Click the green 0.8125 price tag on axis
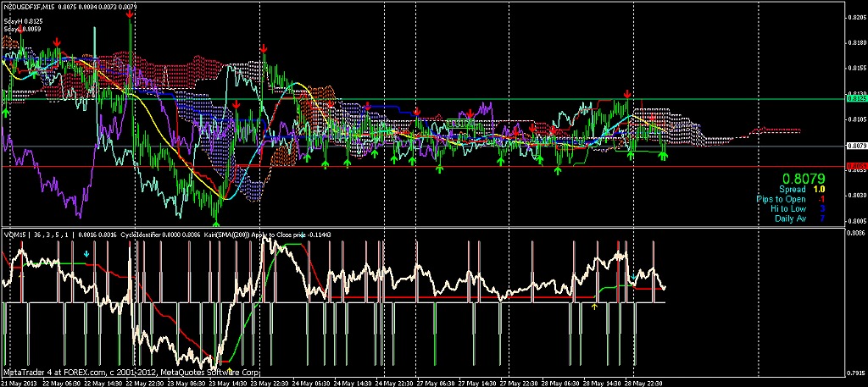Image resolution: width=868 pixels, height=387 pixels. 856,99
